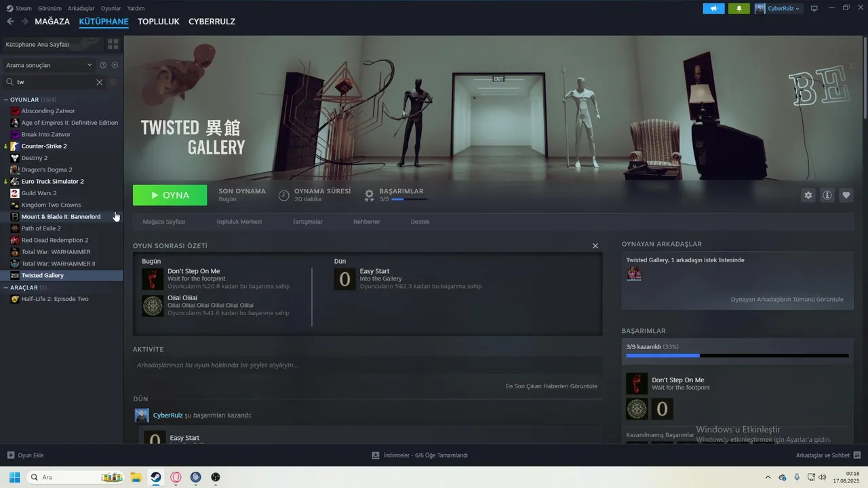Screen dimensions: 868x488
Task: Select Kingdom Two Crowns
Action: (51, 205)
